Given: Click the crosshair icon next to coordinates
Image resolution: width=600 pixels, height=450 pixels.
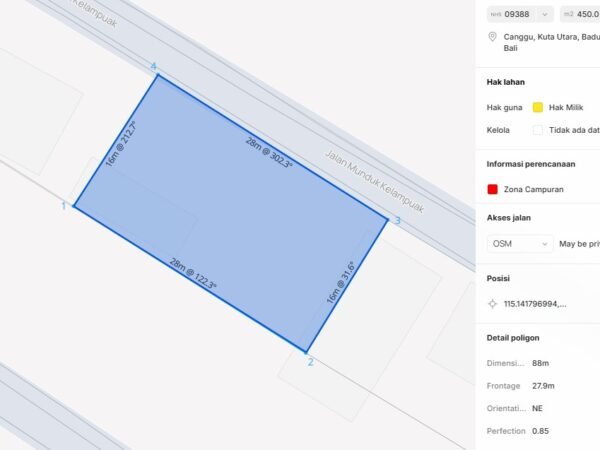Looking at the screenshot, I should click(x=492, y=304).
